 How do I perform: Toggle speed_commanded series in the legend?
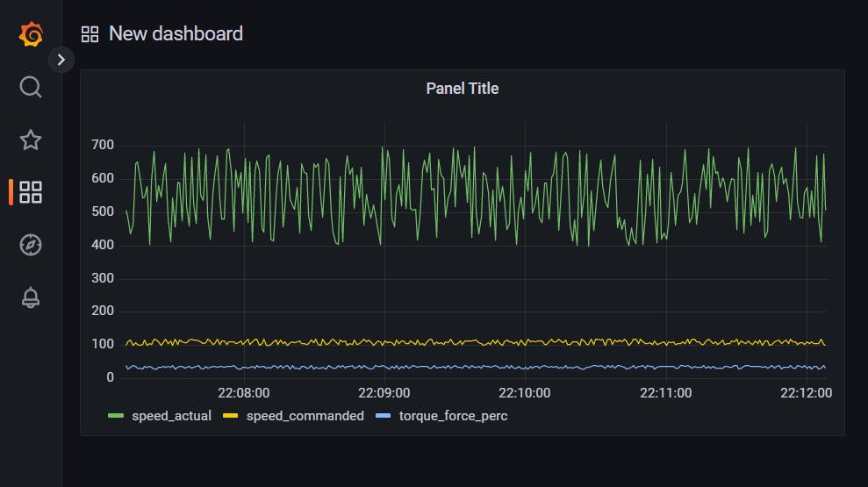click(x=305, y=416)
